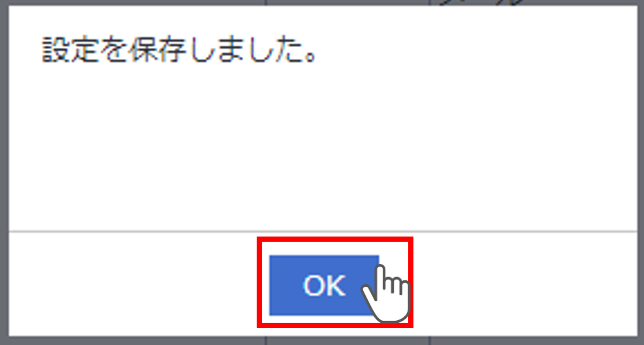Click the horizontal divider above the OK button
Image resolution: width=644 pixels, height=345 pixels.
coord(323,231)
